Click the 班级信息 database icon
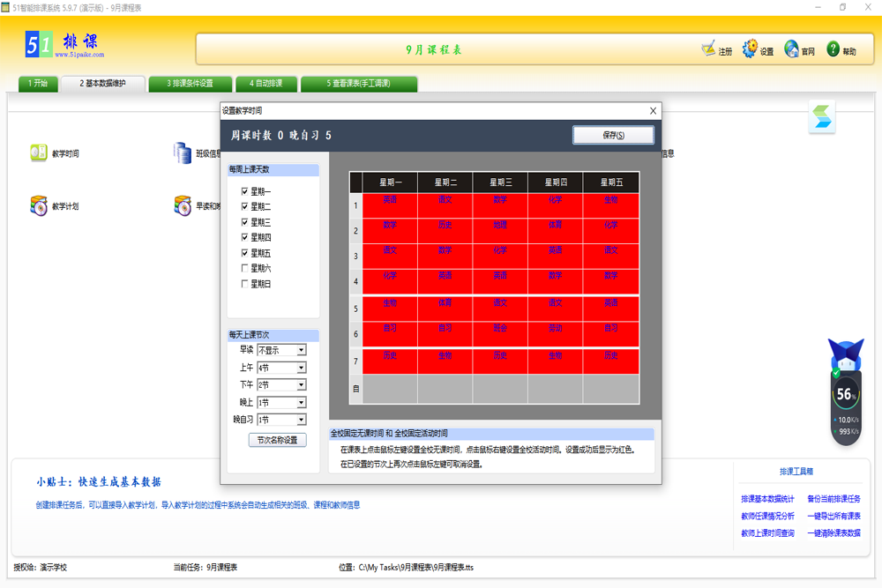 coord(183,153)
